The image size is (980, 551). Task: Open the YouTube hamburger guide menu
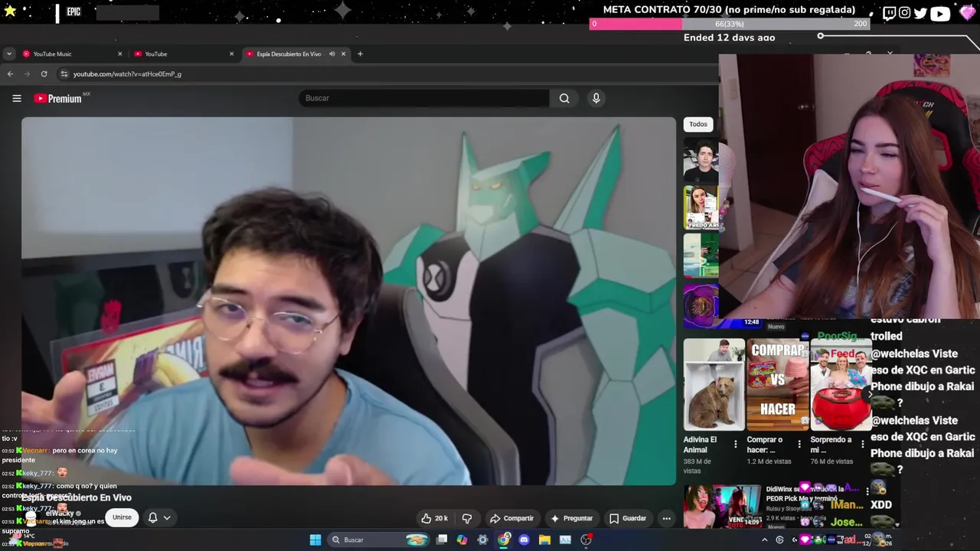[16, 98]
